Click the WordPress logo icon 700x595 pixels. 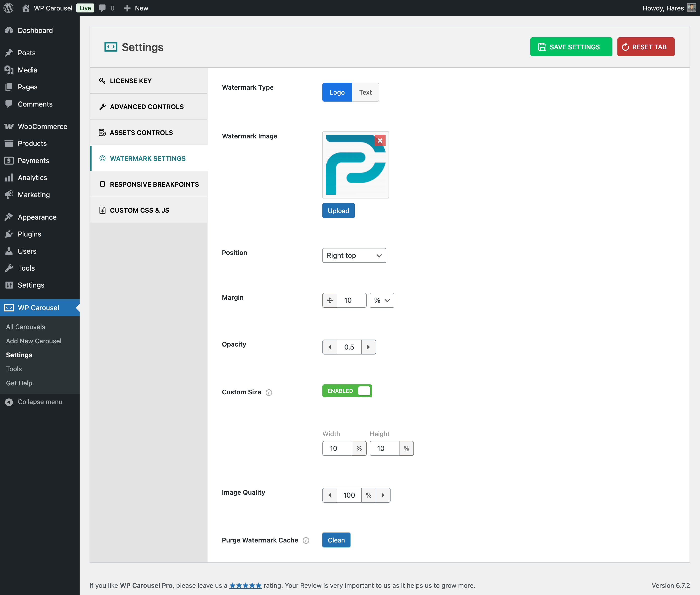pos(8,8)
